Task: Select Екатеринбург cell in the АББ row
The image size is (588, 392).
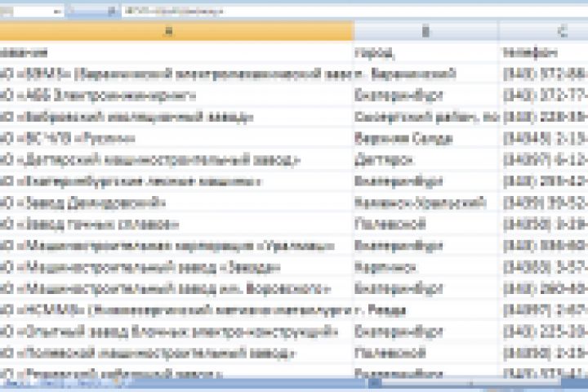Action: (426, 96)
